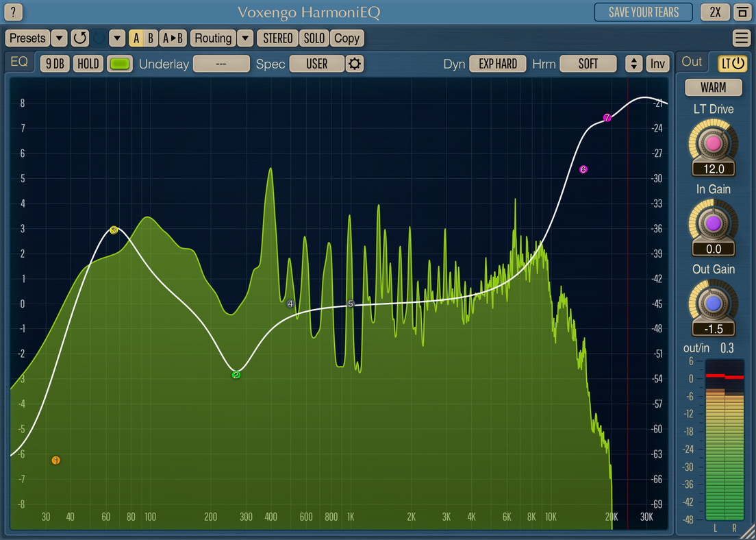The image size is (756, 540).
Task: Switch to state A
Action: pyautogui.click(x=136, y=38)
